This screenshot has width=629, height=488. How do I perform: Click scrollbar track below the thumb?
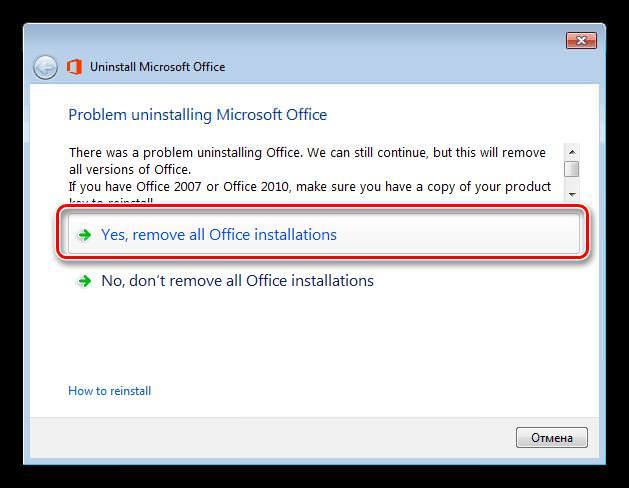click(572, 183)
